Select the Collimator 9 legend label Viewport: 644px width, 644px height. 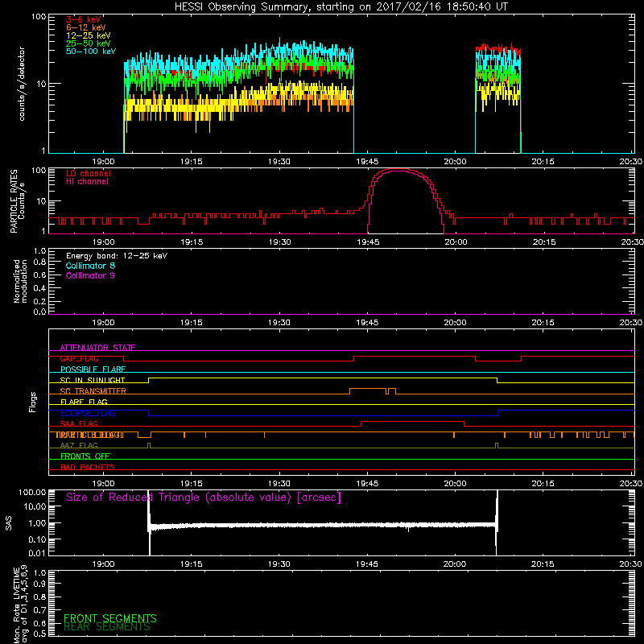pos(90,275)
